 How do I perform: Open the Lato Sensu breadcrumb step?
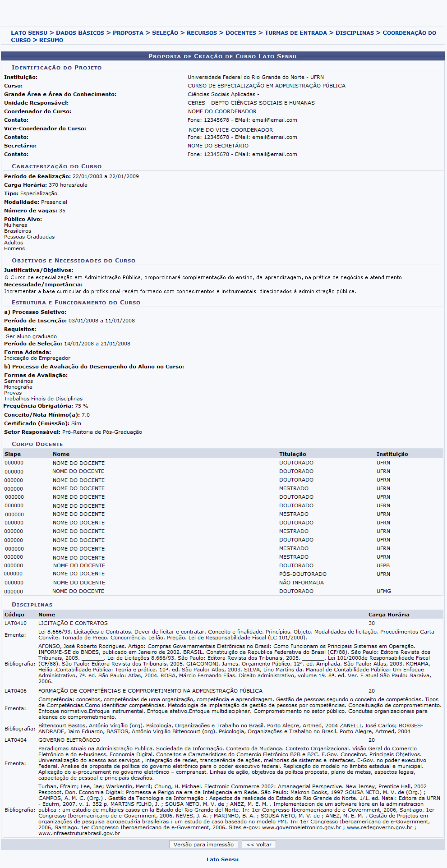click(x=29, y=33)
